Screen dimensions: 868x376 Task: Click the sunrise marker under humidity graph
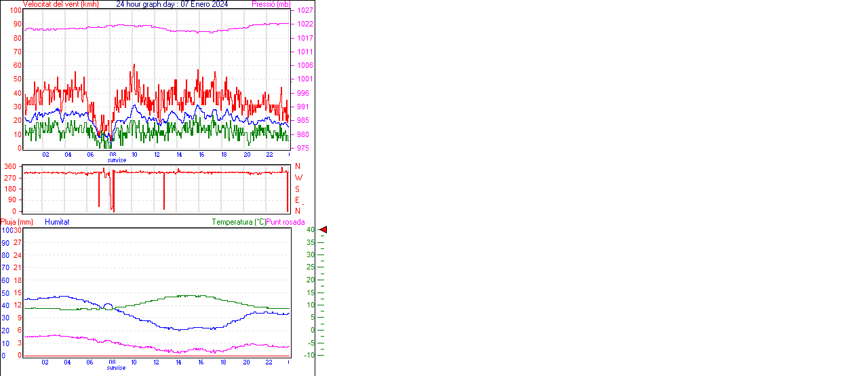[116, 368]
